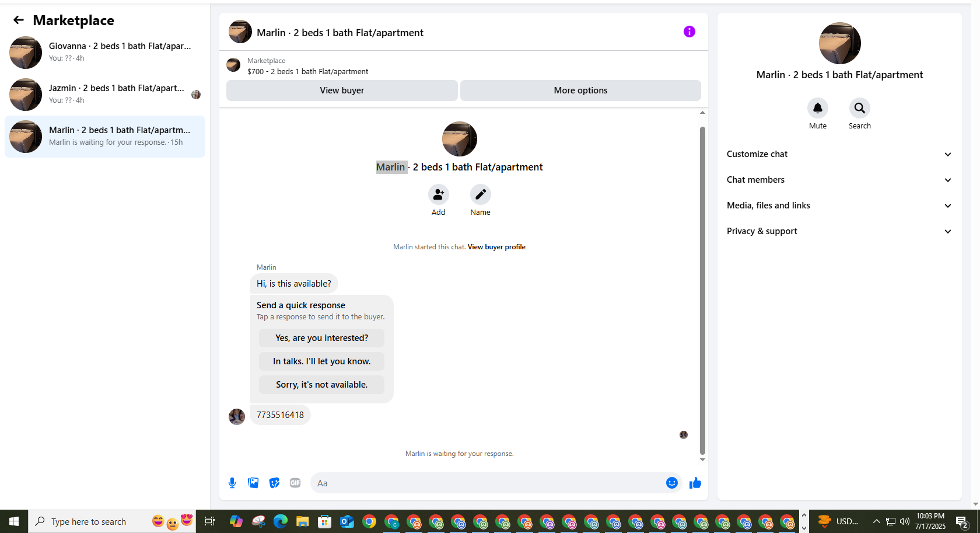Screen dimensions: 980x533
Task: Open the Windows Start menu
Action: (14, 521)
